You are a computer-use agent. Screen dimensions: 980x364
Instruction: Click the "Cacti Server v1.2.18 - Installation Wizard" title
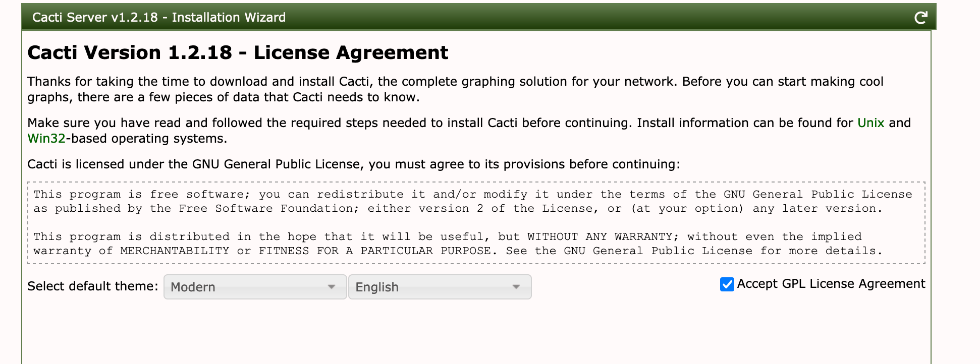(159, 18)
